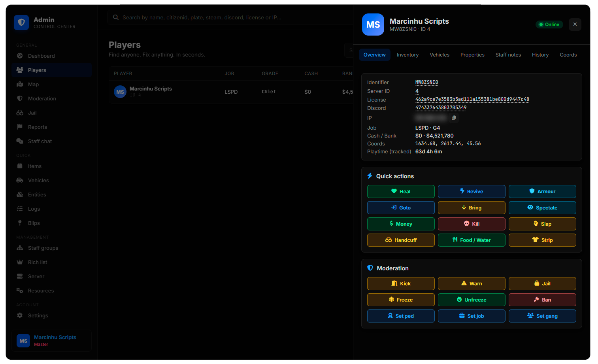598x364 pixels.
Task: Close the player details panel
Action: point(575,25)
